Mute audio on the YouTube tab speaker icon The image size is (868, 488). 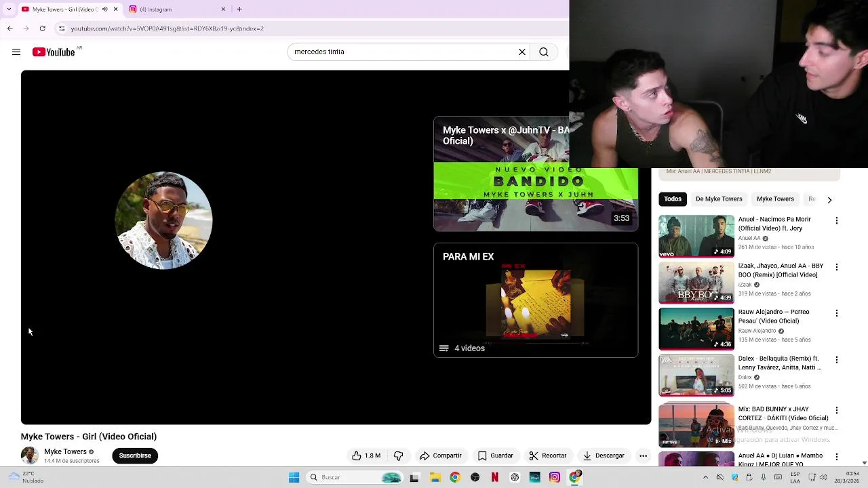104,9
